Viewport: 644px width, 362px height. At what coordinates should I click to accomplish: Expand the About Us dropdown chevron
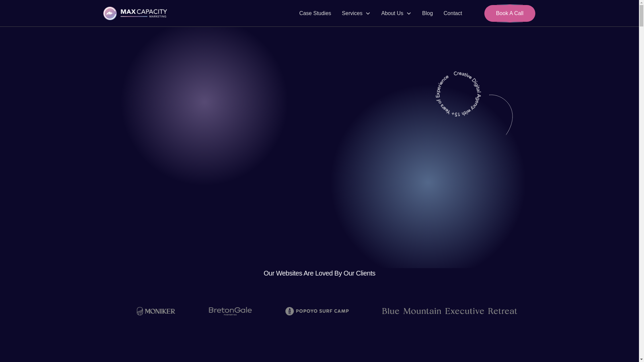coord(409,13)
